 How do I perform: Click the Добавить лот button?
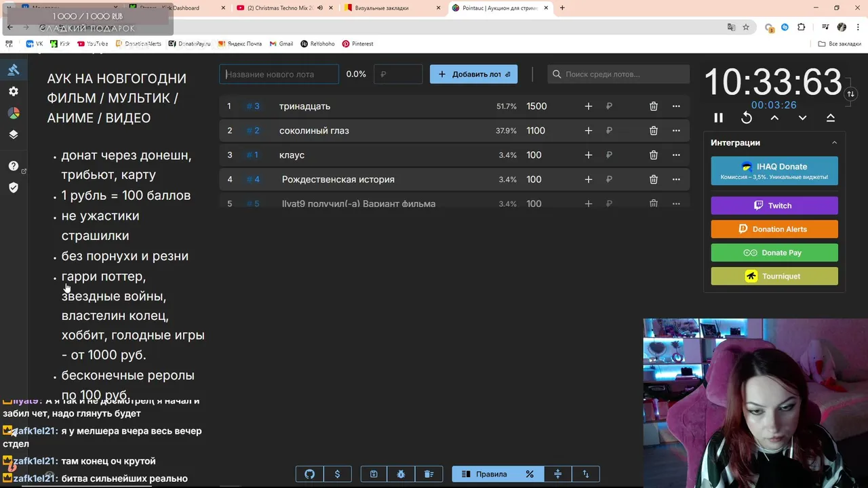pos(473,75)
